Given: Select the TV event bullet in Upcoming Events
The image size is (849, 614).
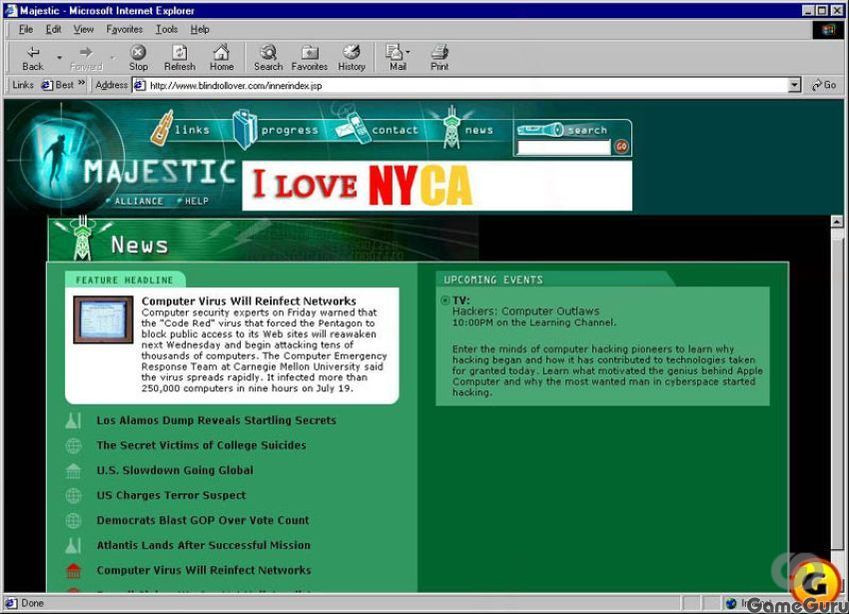Looking at the screenshot, I should coord(445,300).
